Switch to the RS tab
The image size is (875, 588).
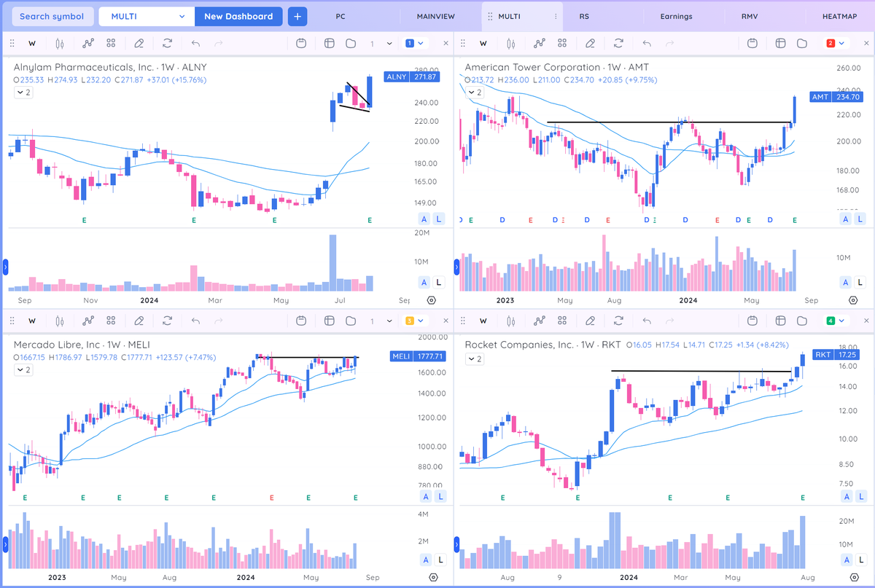click(584, 16)
